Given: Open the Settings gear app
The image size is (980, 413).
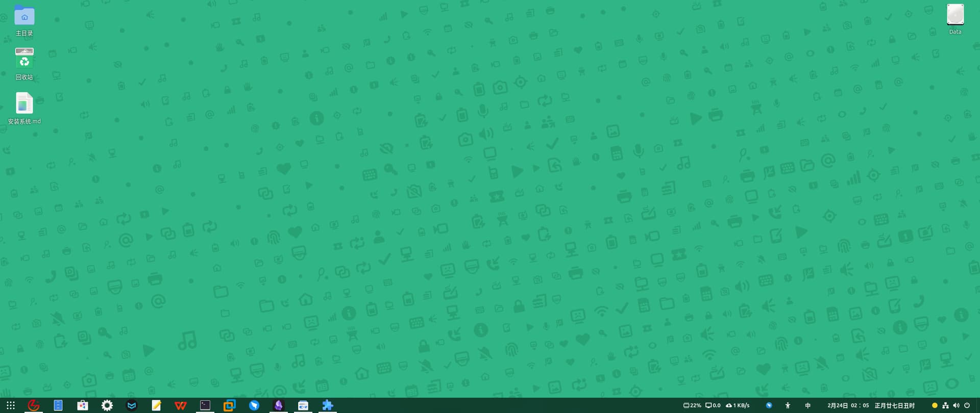Looking at the screenshot, I should (107, 405).
